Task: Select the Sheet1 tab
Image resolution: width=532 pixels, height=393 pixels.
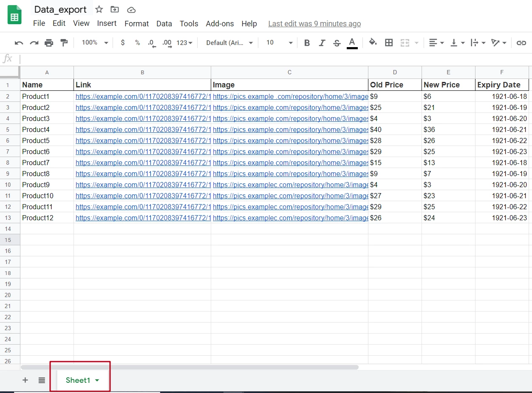Action: 78,380
